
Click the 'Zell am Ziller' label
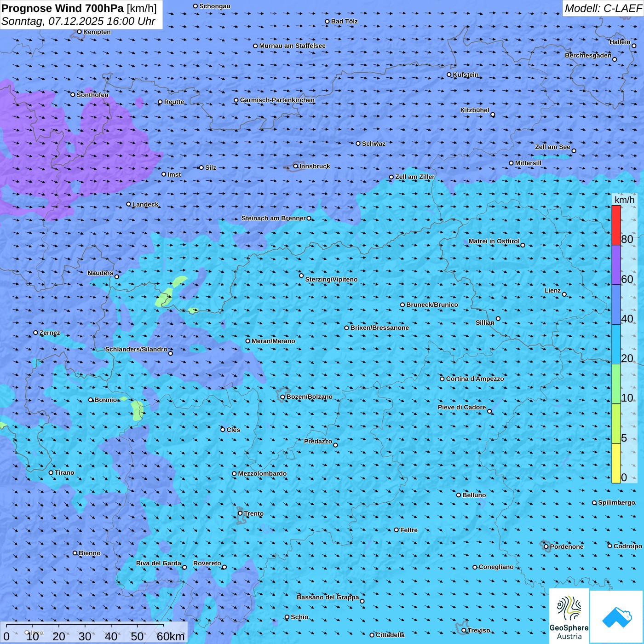[x=415, y=177]
